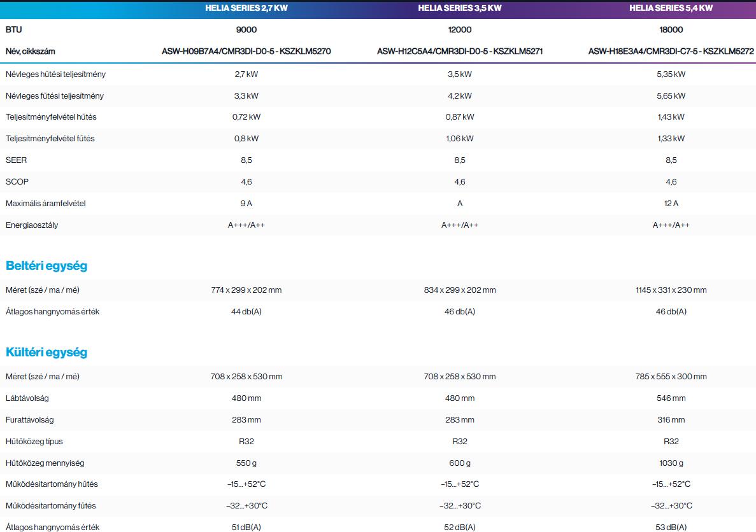
Task: Click the Névleges hűtési teljesítmény row label
Action: (55, 74)
